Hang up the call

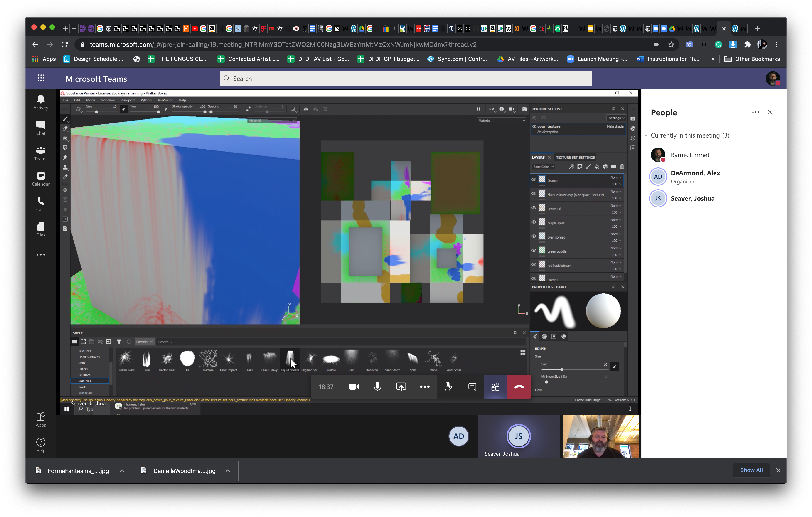519,387
